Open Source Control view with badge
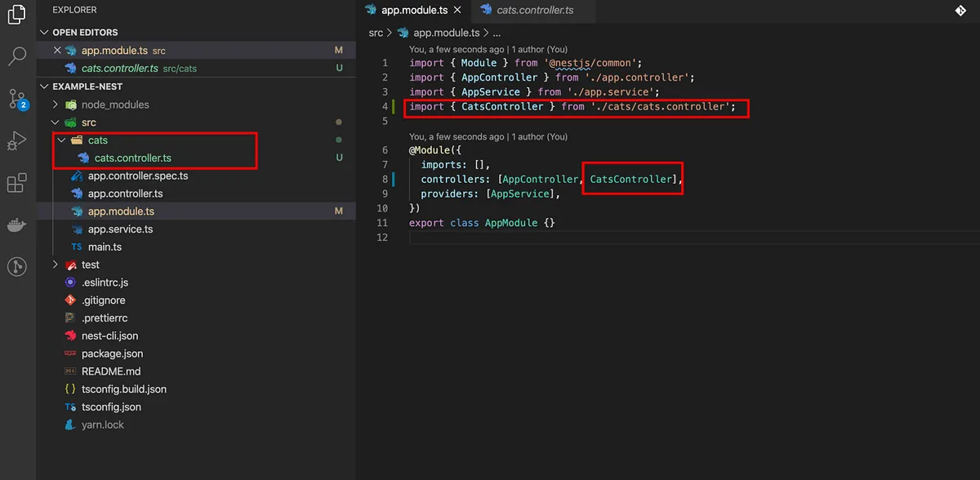980x480 pixels. coord(17,100)
